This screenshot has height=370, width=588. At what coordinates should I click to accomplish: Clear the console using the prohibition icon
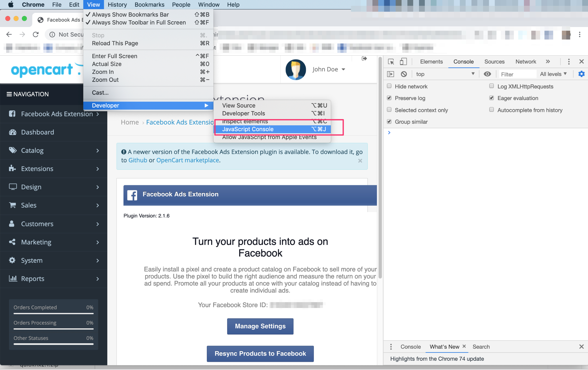pos(404,74)
